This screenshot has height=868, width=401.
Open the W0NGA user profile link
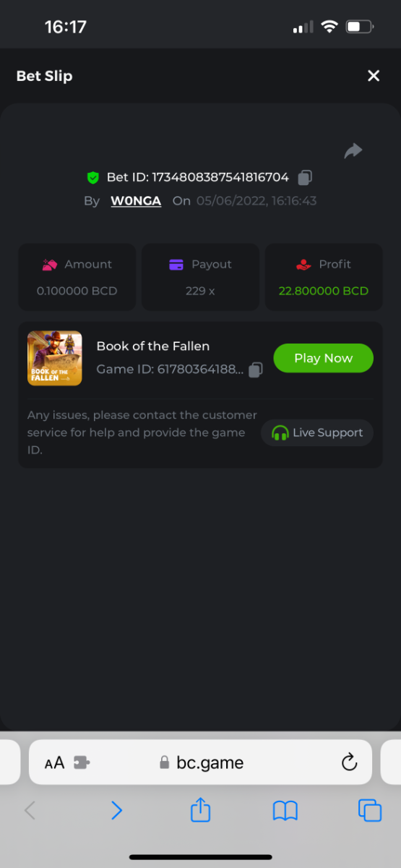pyautogui.click(x=136, y=201)
